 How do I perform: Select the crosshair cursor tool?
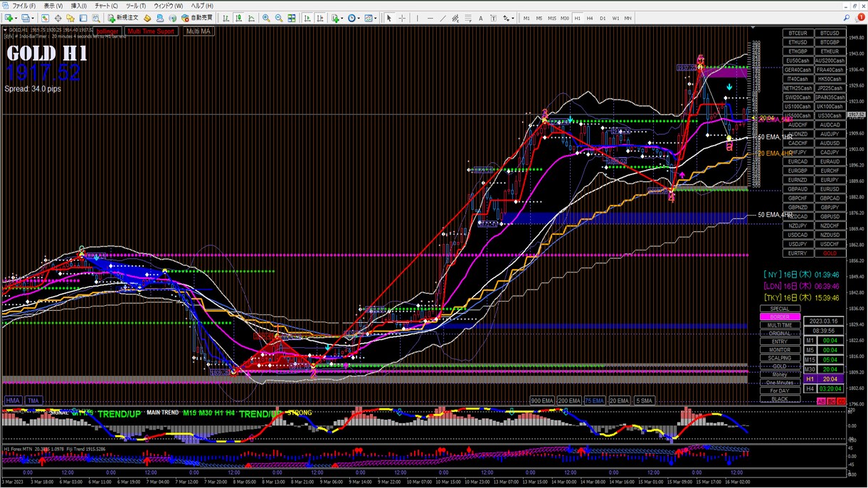click(x=402, y=18)
